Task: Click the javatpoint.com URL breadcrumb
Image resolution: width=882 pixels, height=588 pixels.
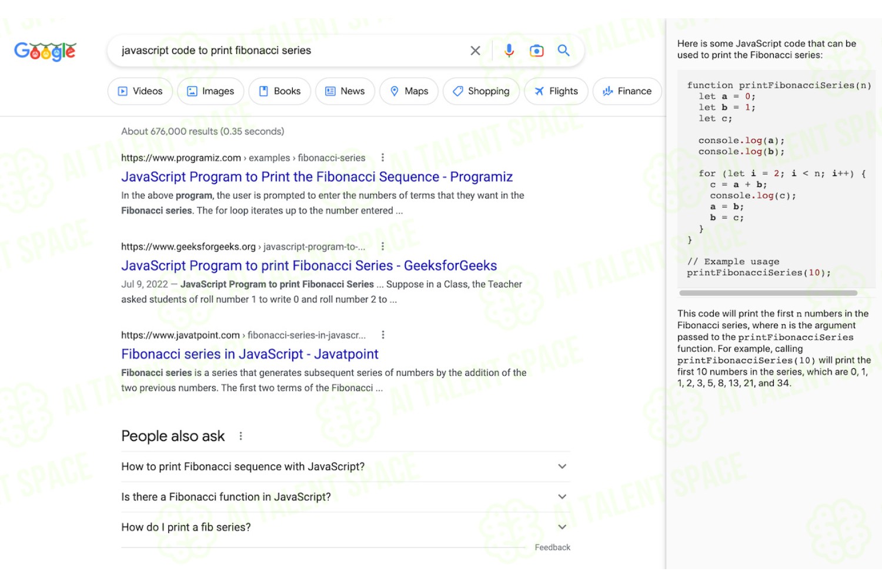Action: point(243,335)
